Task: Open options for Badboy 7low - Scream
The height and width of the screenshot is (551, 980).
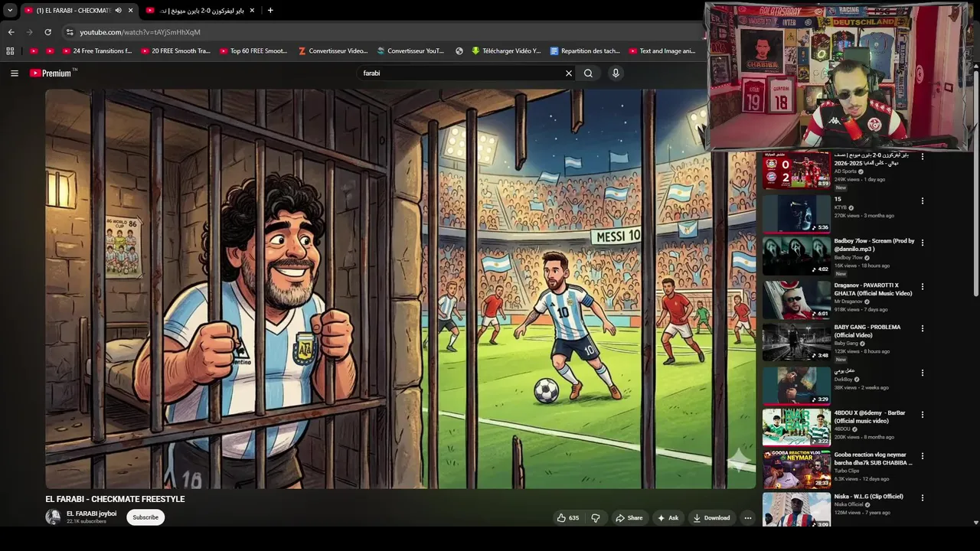Action: 923,243
